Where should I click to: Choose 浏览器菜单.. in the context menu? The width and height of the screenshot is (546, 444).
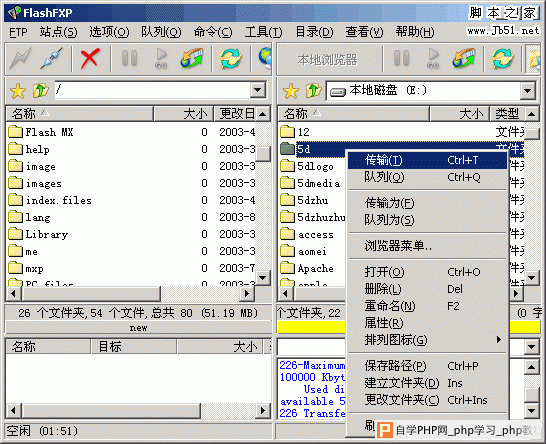428,246
